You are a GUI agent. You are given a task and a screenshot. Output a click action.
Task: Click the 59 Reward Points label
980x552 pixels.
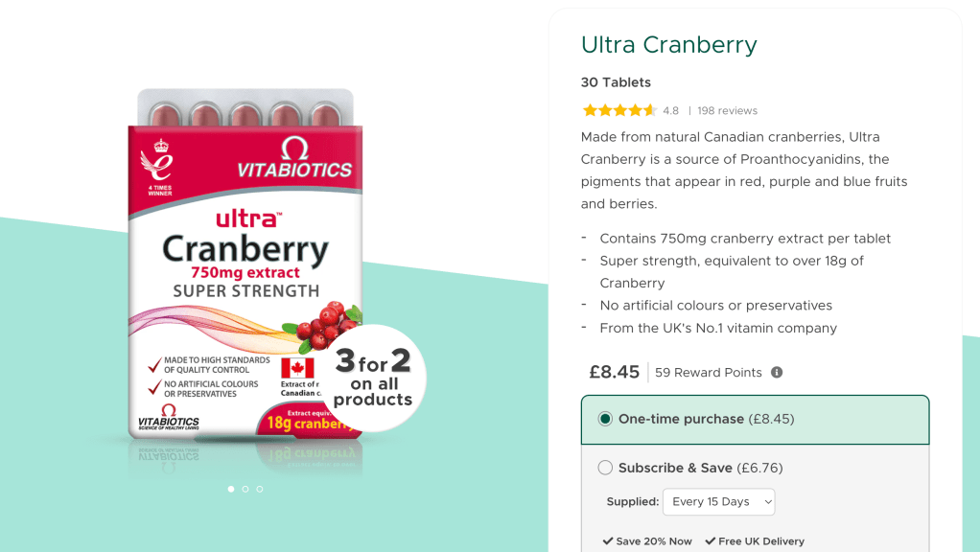coord(708,373)
